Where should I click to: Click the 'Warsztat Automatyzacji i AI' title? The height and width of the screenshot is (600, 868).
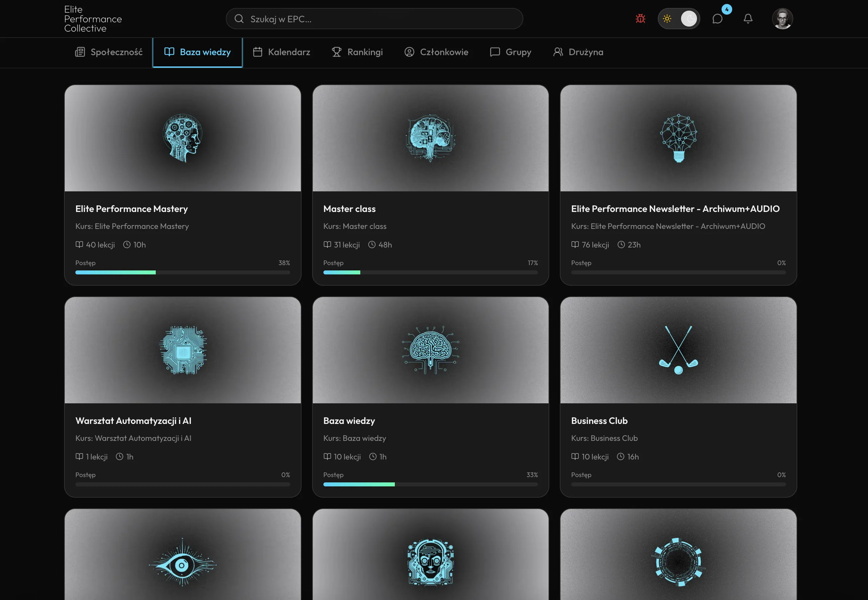(133, 421)
